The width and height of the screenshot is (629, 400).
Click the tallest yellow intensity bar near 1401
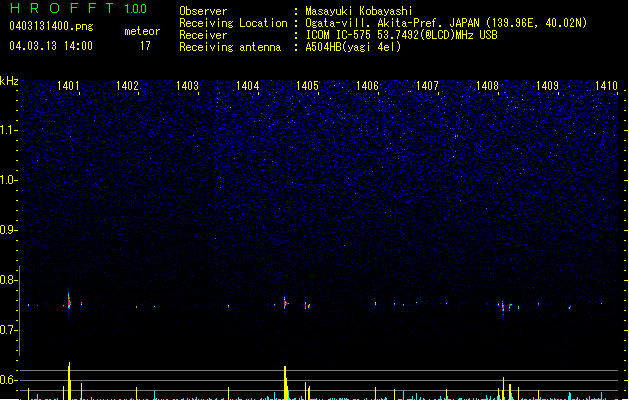(x=69, y=381)
